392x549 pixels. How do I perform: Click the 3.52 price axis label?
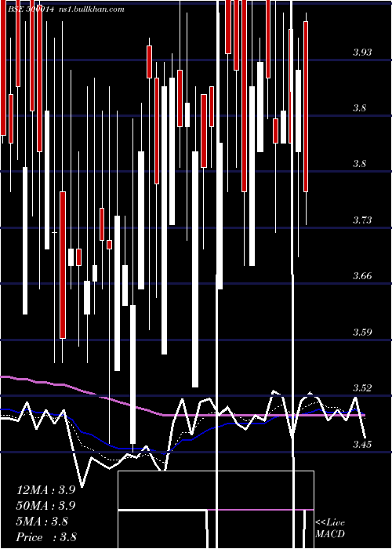(362, 388)
